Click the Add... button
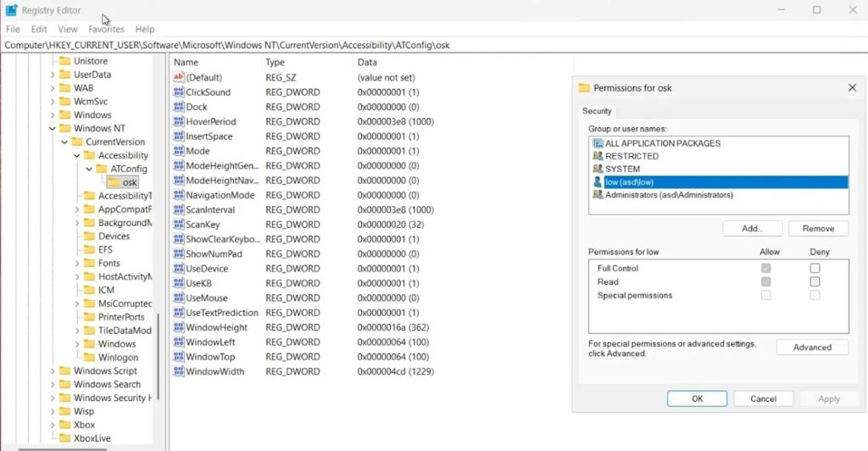 [x=752, y=229]
